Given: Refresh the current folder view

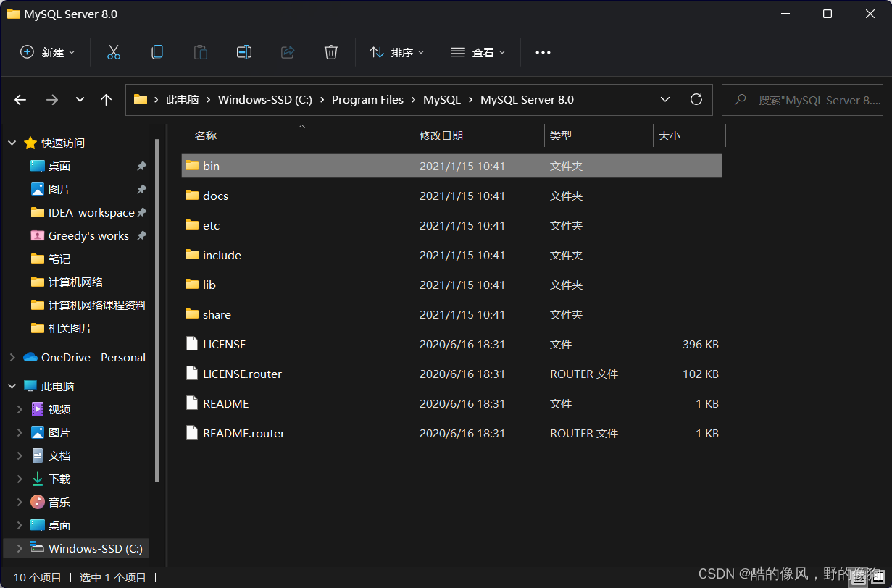Looking at the screenshot, I should [696, 100].
